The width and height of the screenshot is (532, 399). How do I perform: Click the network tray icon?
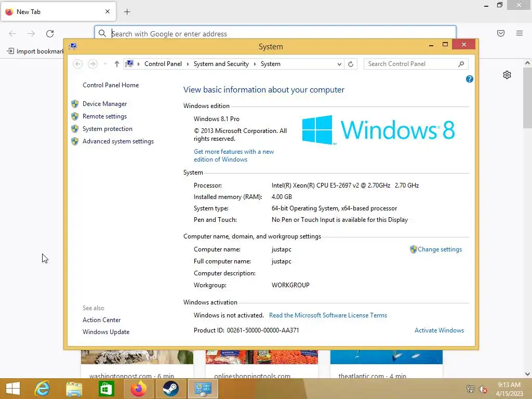point(470,389)
